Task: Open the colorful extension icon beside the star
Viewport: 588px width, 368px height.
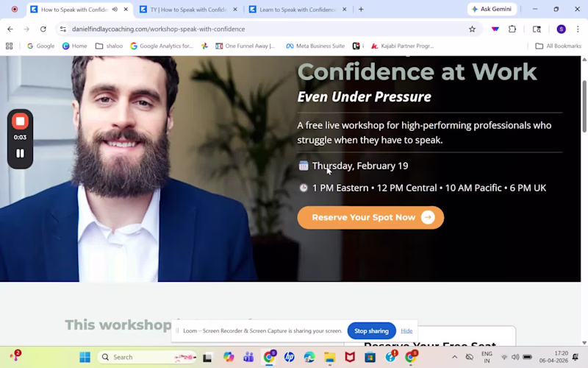Action: (x=495, y=29)
